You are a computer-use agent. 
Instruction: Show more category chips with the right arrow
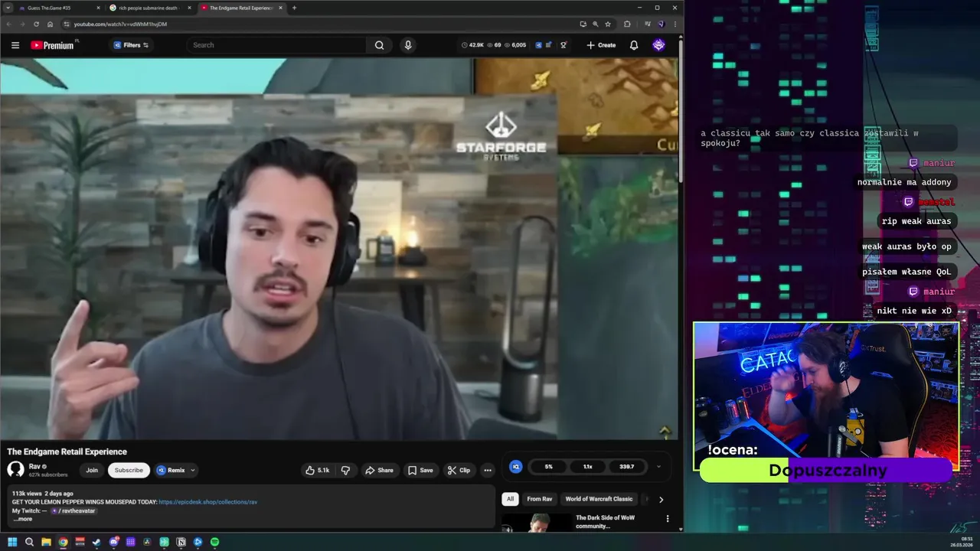pyautogui.click(x=661, y=499)
